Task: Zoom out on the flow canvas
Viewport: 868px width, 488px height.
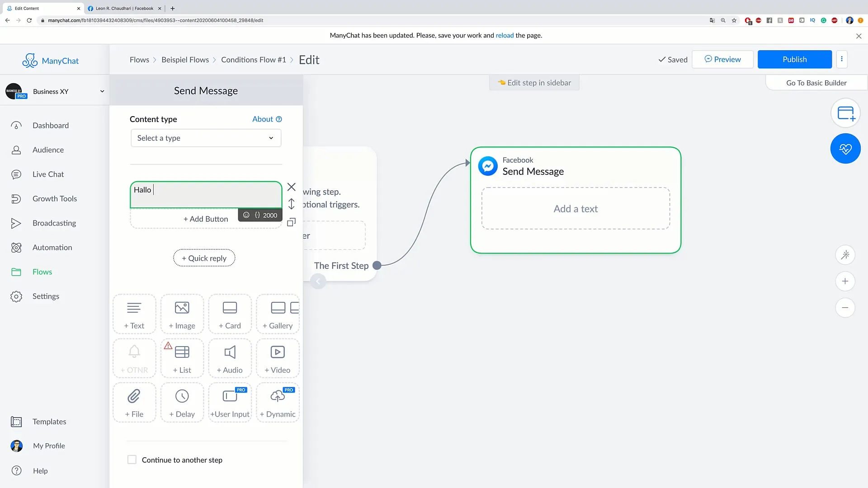Action: [845, 308]
